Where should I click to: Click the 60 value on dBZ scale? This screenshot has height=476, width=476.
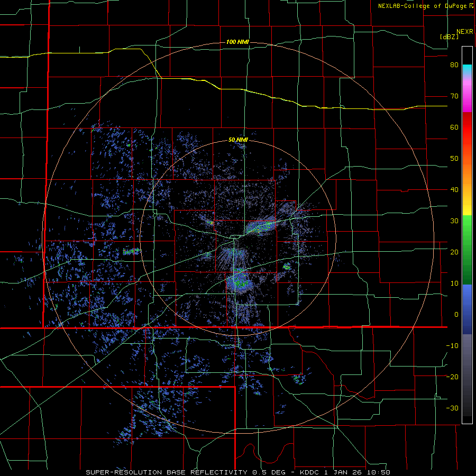454,127
